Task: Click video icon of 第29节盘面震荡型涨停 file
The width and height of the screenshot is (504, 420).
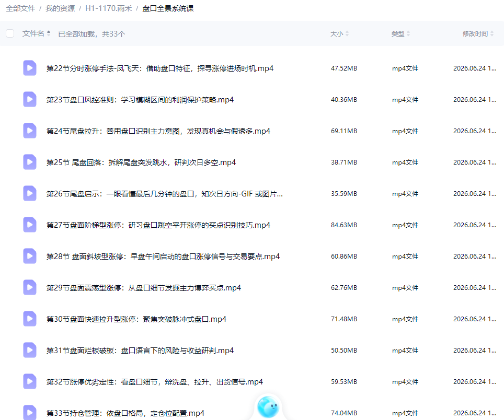Action: tap(30, 288)
